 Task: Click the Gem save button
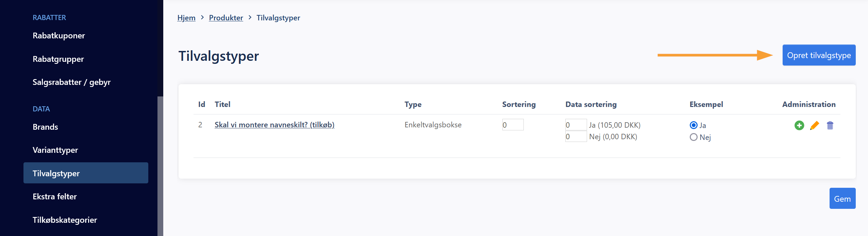[842, 199]
